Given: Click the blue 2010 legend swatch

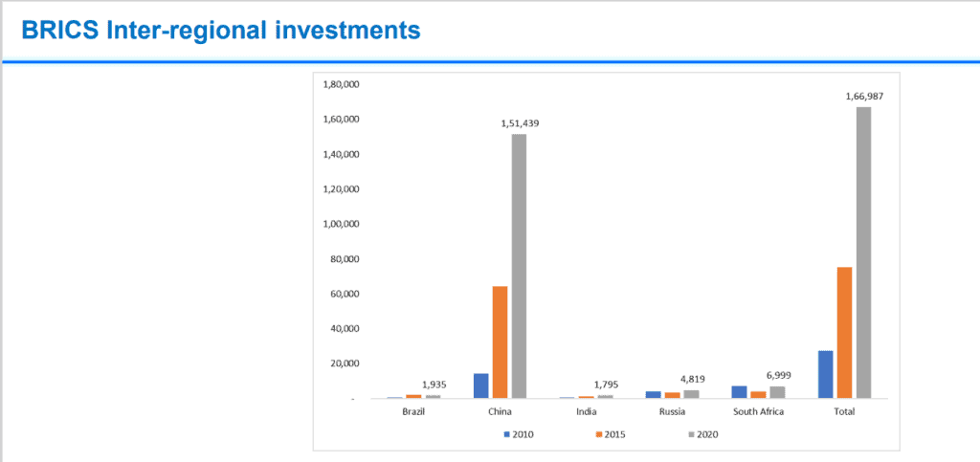Looking at the screenshot, I should pyautogui.click(x=507, y=434).
